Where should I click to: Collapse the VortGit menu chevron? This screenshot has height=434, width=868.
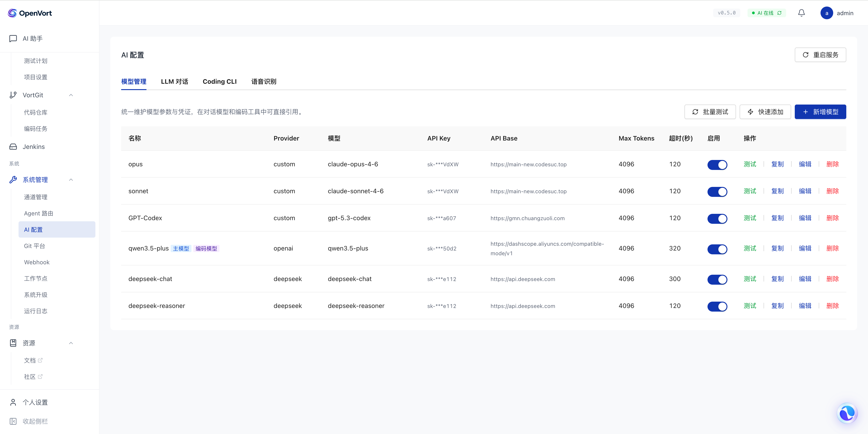[x=71, y=95]
